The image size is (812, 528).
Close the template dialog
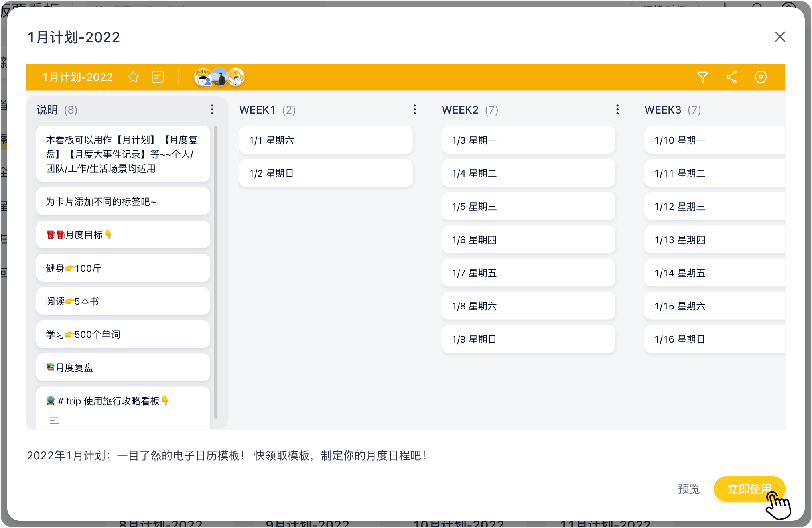click(780, 37)
